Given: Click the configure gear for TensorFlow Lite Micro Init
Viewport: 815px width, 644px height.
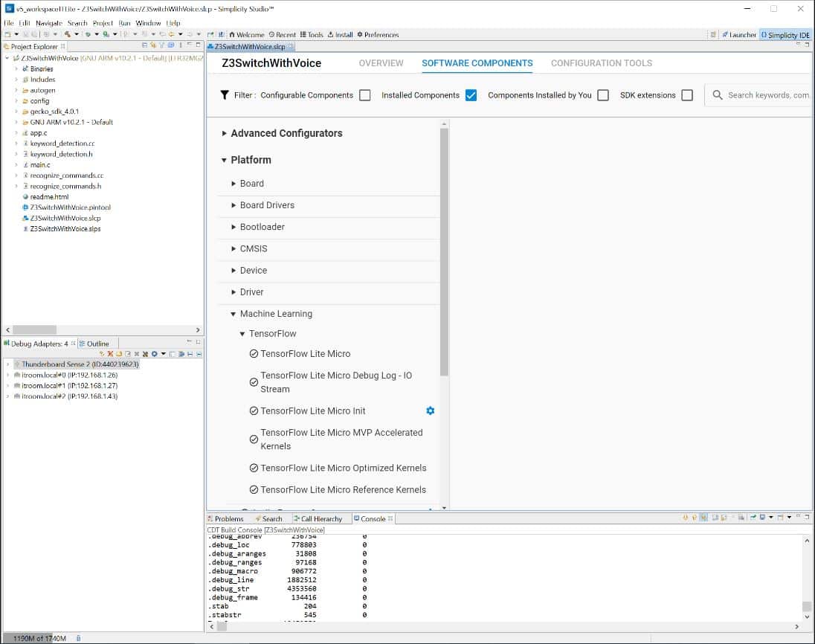Looking at the screenshot, I should [430, 410].
